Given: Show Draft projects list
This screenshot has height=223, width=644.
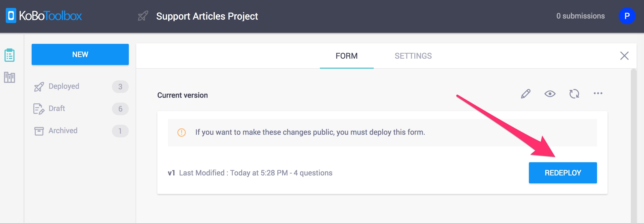Looking at the screenshot, I should tap(57, 109).
